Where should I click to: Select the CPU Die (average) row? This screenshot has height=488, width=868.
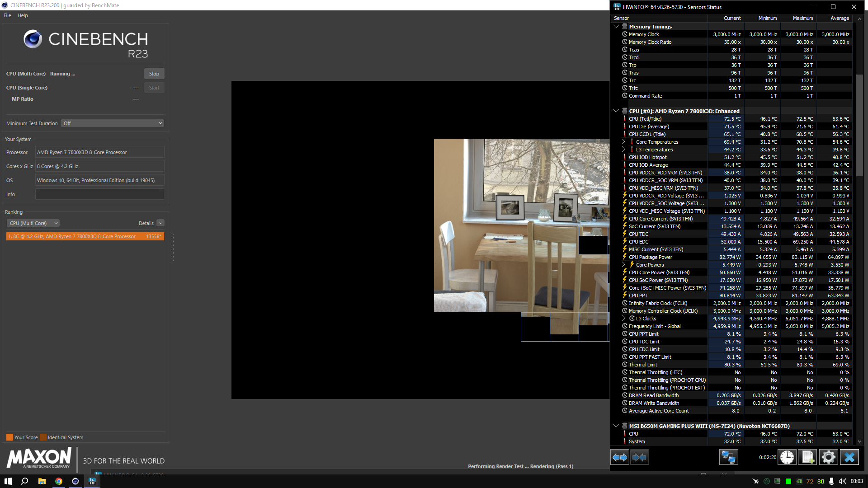(731, 127)
